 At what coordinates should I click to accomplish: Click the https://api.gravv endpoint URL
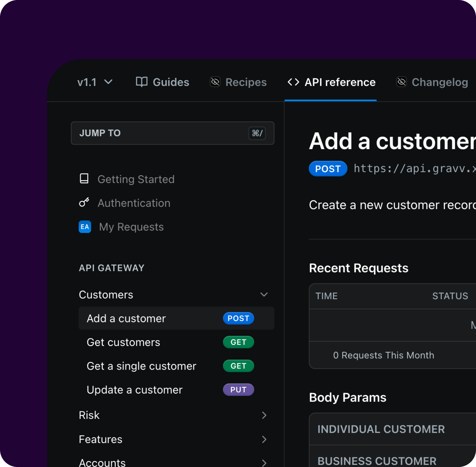coord(415,168)
